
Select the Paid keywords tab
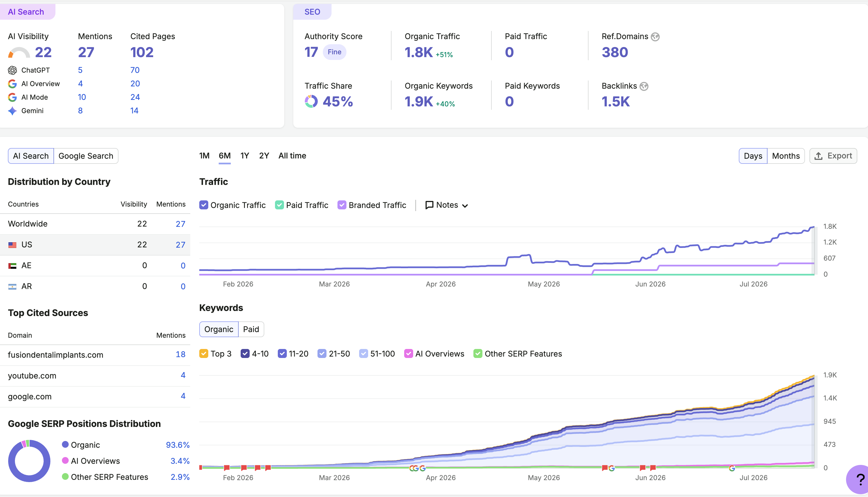click(x=251, y=329)
